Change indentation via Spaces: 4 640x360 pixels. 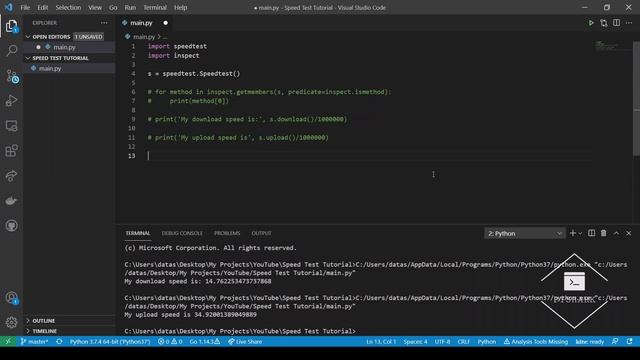(x=415, y=342)
